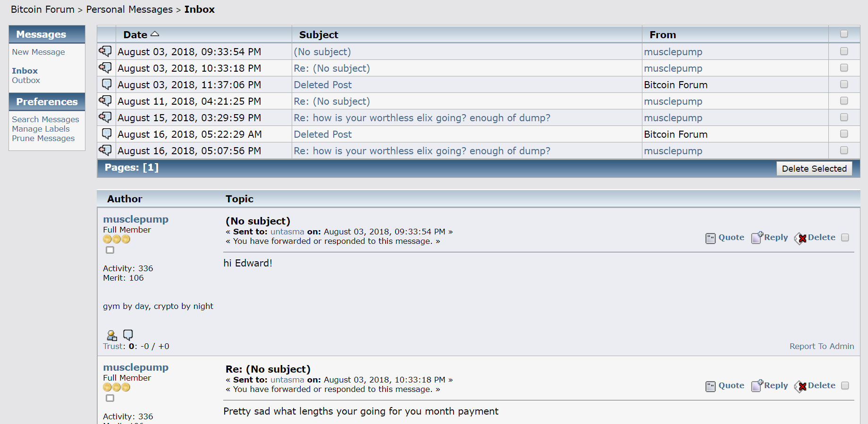Click the Delete Selected button

click(814, 168)
